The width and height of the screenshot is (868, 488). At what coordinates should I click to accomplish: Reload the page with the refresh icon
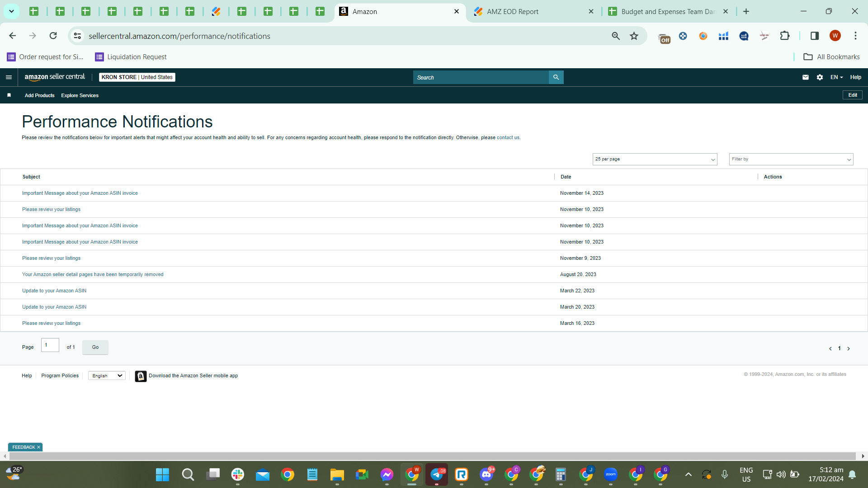[53, 36]
